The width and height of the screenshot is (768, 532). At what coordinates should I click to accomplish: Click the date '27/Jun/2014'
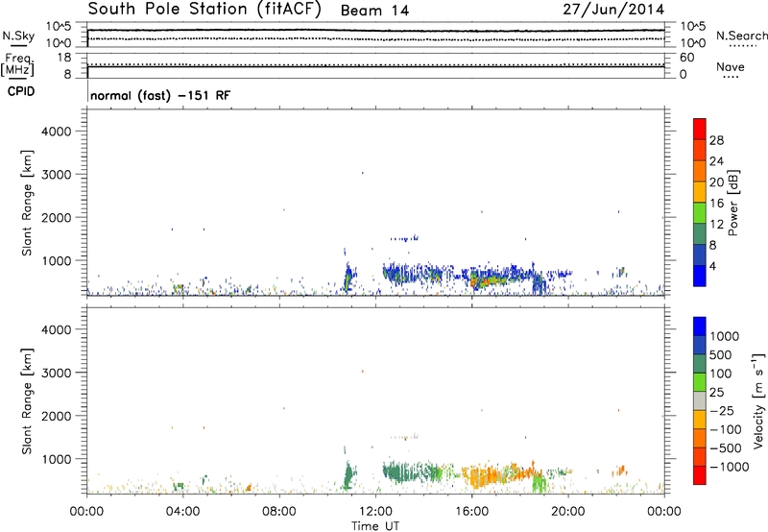click(x=613, y=10)
